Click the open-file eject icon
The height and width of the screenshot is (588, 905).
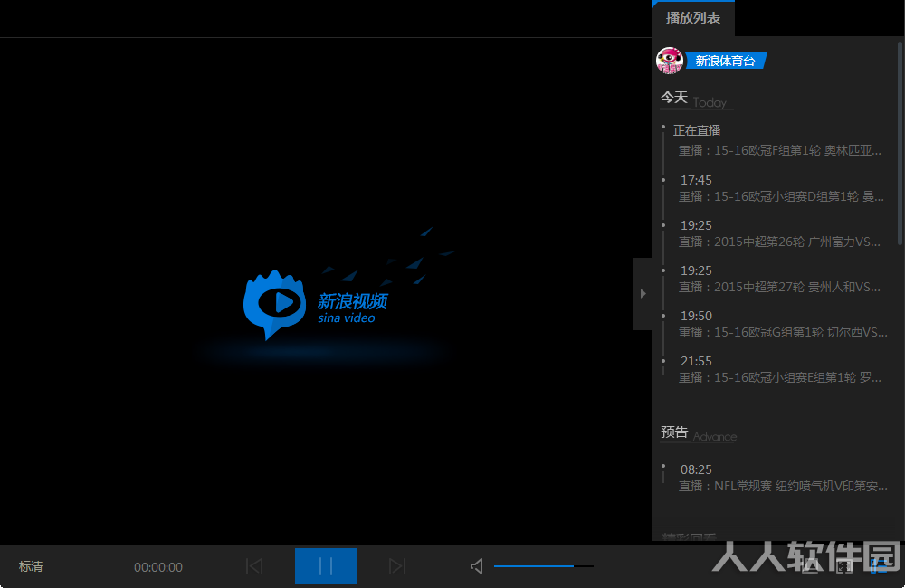point(810,566)
